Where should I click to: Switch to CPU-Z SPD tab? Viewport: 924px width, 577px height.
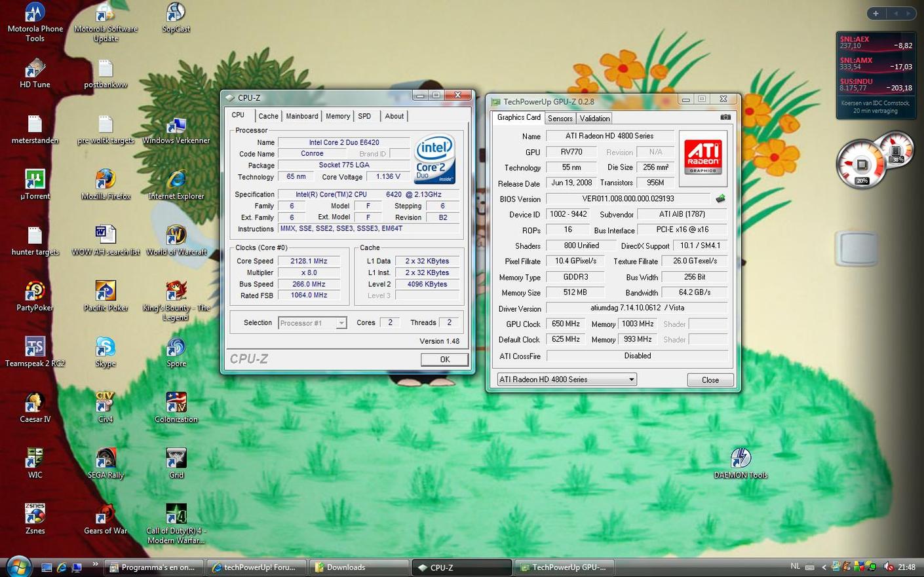click(x=364, y=116)
